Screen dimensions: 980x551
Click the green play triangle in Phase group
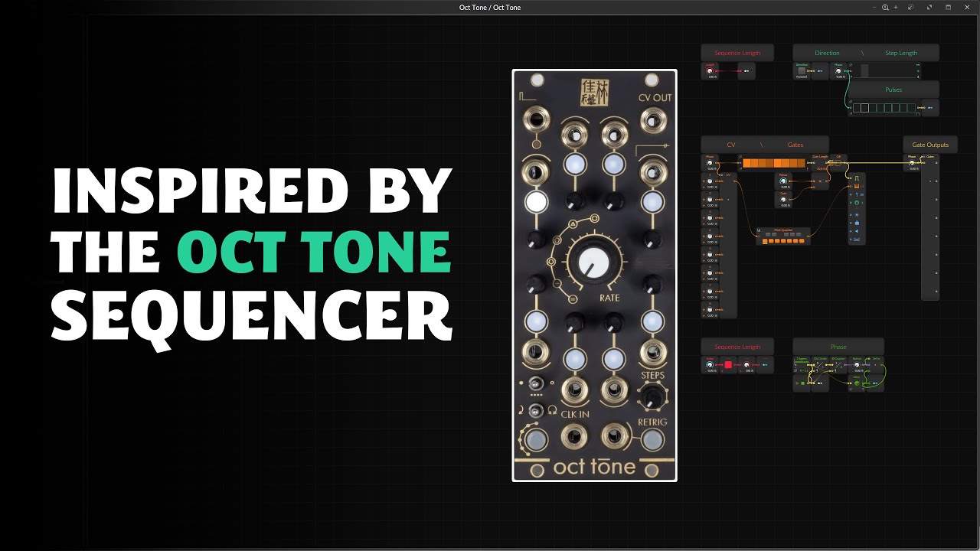pyautogui.click(x=797, y=383)
